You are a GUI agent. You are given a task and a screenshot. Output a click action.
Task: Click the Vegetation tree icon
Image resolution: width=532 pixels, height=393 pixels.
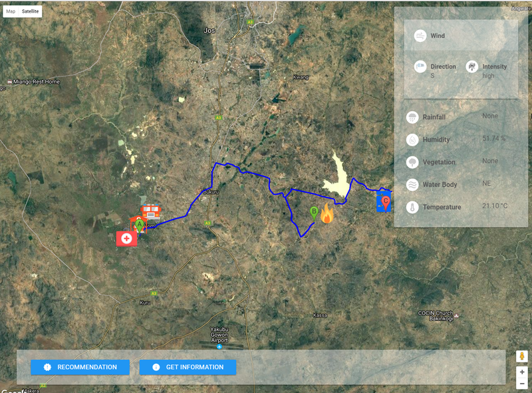(412, 162)
